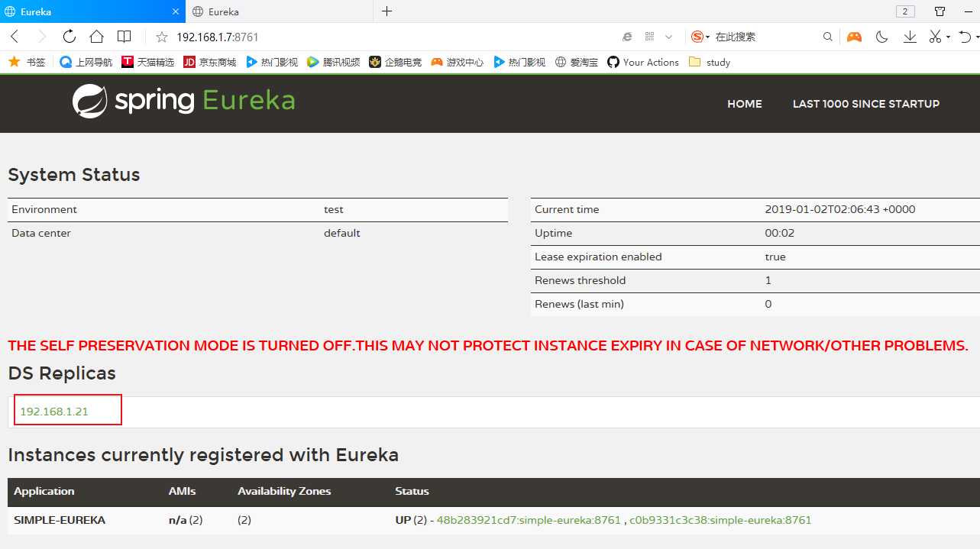
Task: Open instance 48b283921cd7:simple-eureka:8761 link
Action: 529,520
